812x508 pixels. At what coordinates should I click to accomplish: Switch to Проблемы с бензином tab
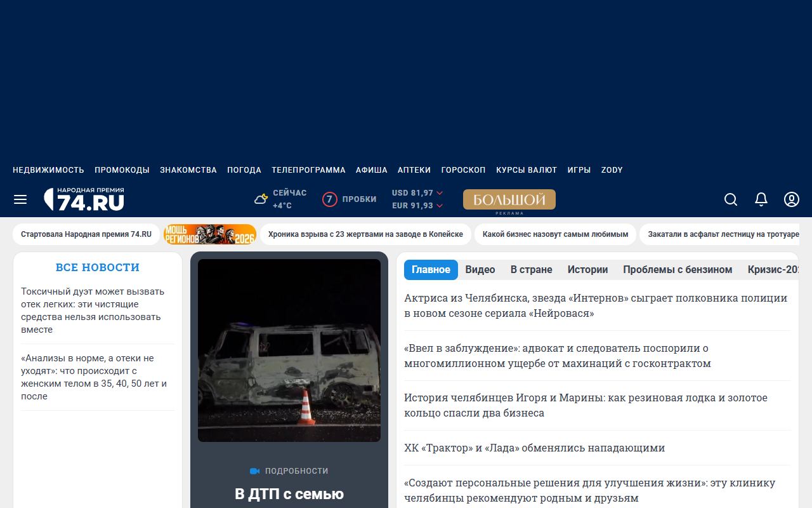[x=678, y=270]
